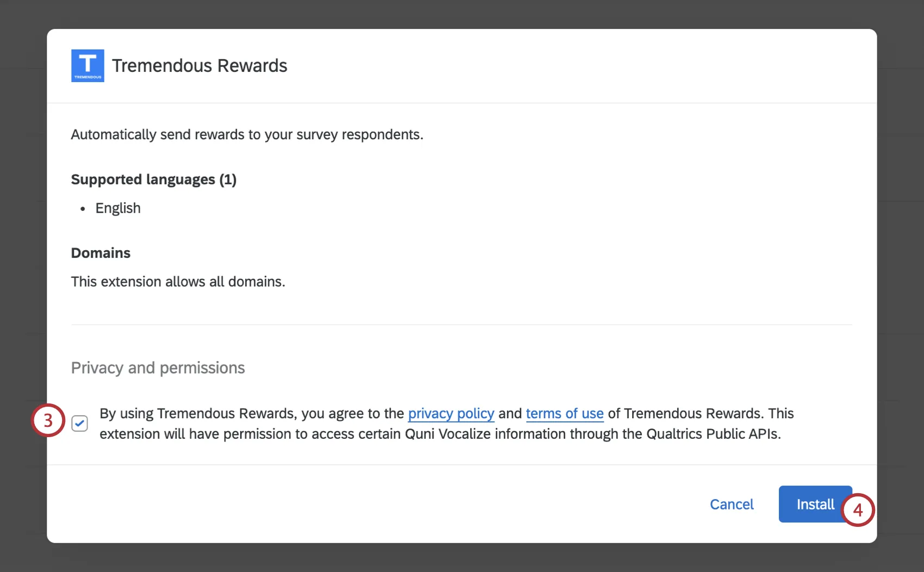The image size is (924, 572).
Task: Click the dimmed backdrop outside the dialog
Action: coord(22,272)
